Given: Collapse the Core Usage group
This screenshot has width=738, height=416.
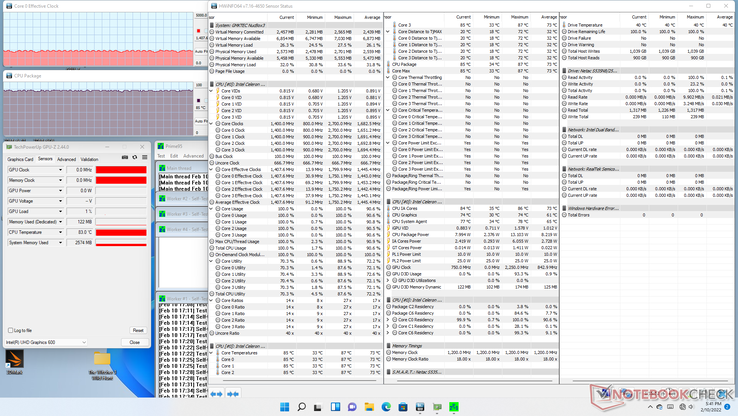Looking at the screenshot, I should [212, 208].
